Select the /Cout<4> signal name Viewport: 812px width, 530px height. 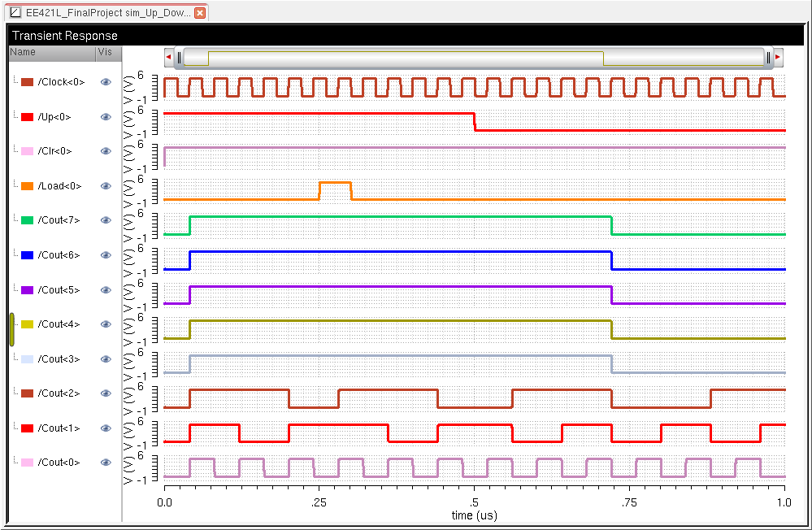61,324
